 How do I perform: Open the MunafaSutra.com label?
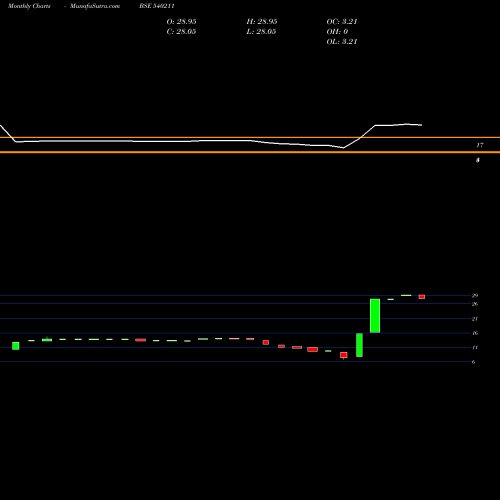[x=95, y=6]
